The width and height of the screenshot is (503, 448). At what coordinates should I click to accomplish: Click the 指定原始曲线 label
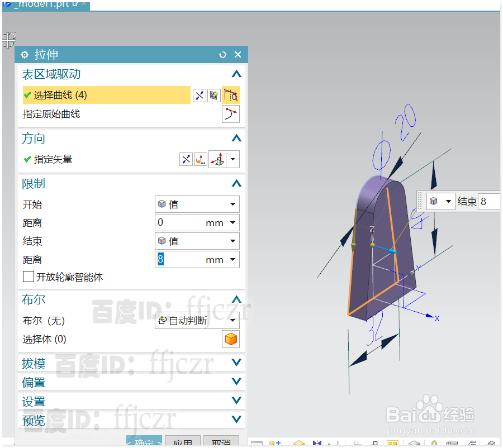[x=51, y=114]
